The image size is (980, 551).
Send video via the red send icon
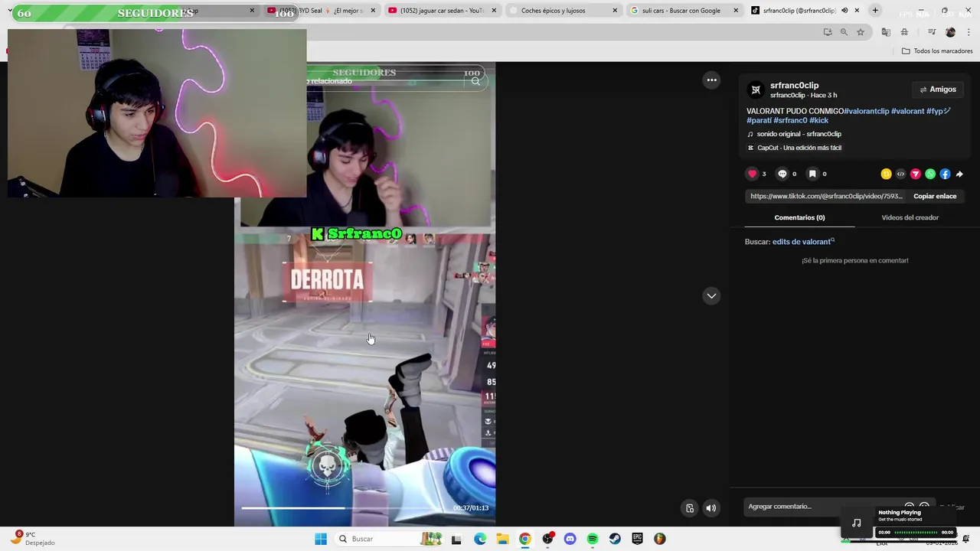pos(915,174)
